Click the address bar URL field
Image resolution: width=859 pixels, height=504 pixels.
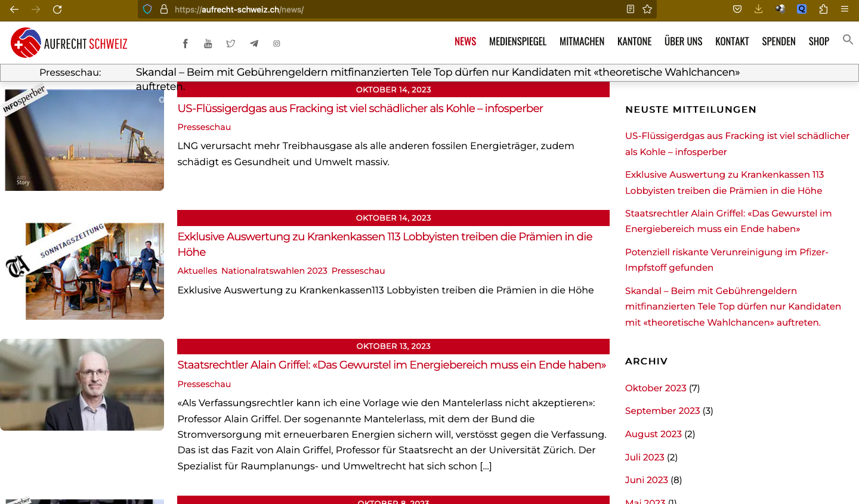[397, 10]
